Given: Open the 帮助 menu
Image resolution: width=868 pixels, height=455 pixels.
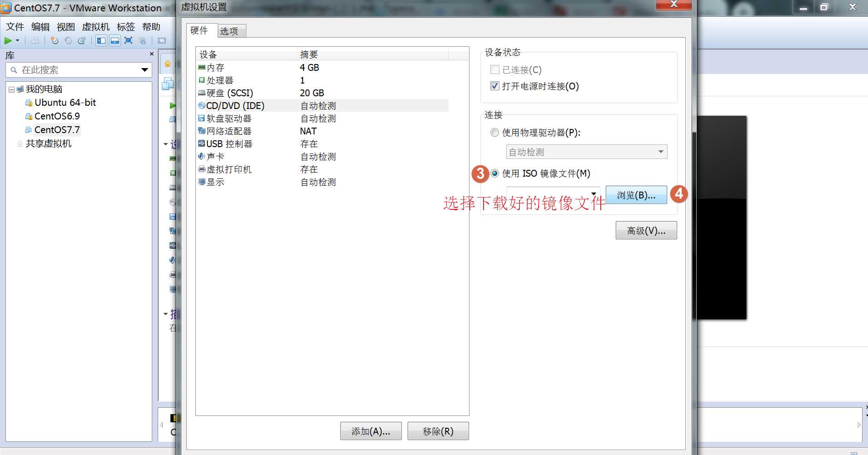Looking at the screenshot, I should pyautogui.click(x=151, y=27).
